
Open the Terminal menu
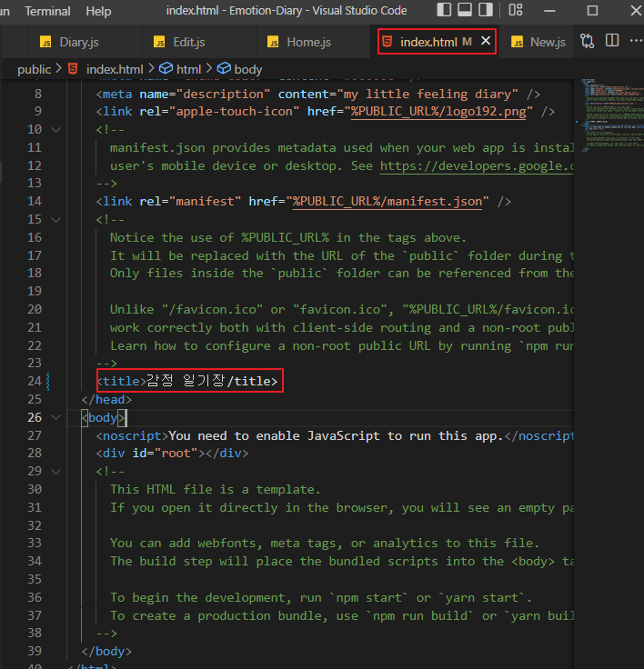click(x=47, y=11)
